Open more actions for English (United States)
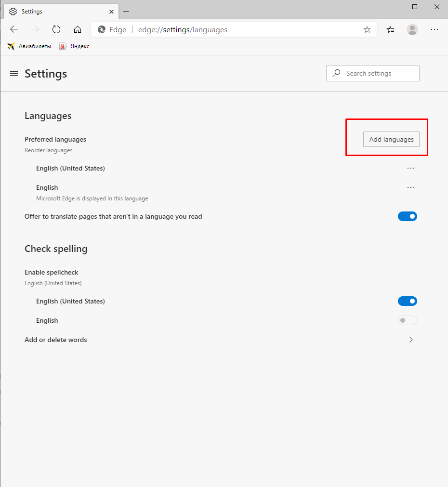This screenshot has height=487, width=448. (410, 168)
